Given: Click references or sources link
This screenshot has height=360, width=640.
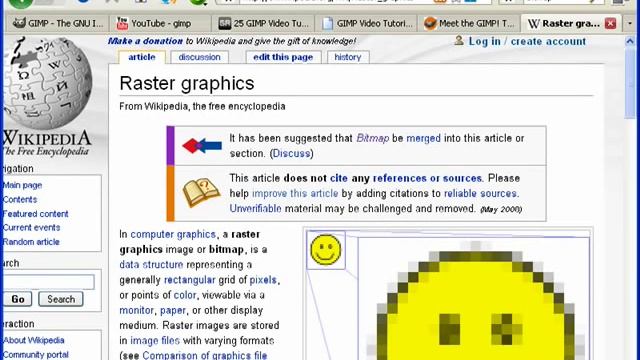Looking at the screenshot, I should 427,178.
